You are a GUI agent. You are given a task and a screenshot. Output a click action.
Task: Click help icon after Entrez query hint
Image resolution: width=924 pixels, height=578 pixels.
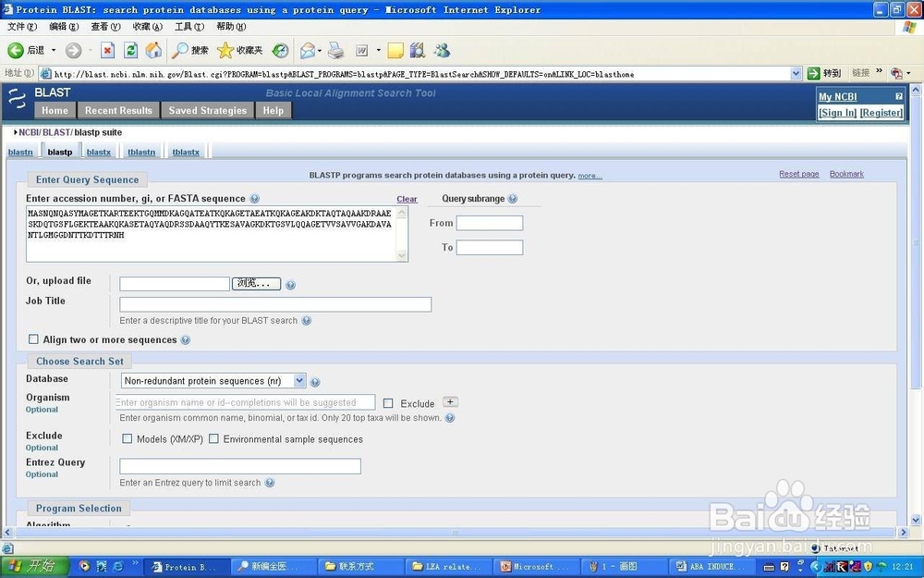(269, 483)
